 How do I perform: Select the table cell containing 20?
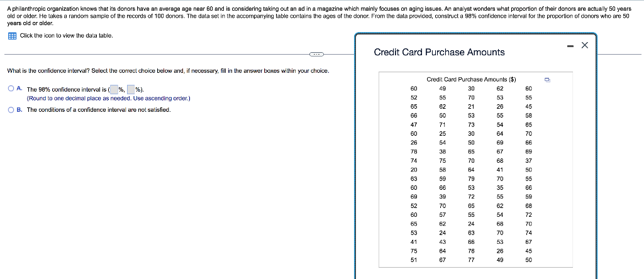click(414, 170)
